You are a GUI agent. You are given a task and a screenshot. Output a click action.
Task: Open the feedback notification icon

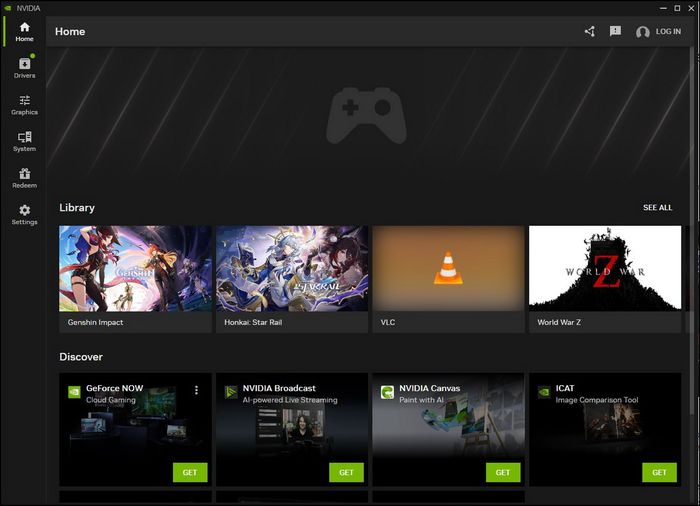pos(615,31)
